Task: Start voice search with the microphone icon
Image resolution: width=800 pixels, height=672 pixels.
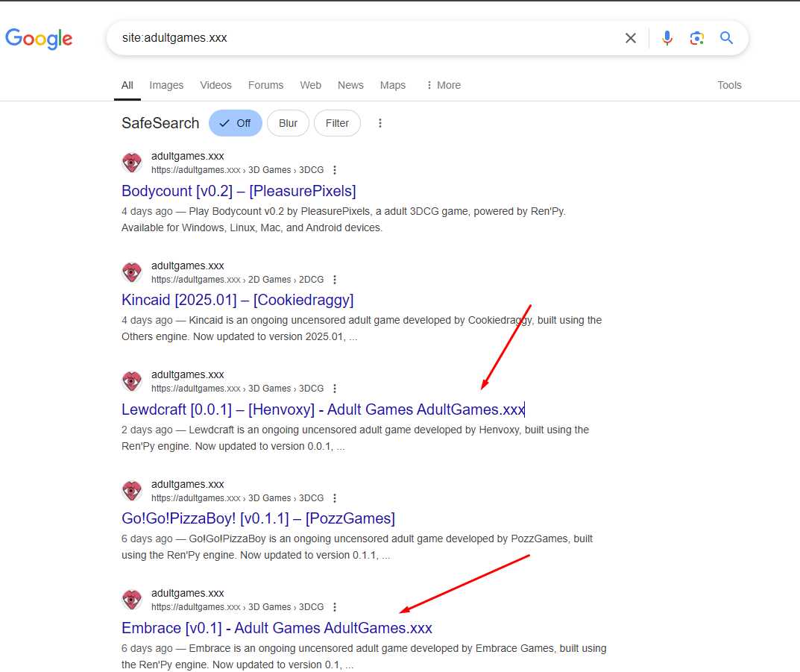Action: 667,38
